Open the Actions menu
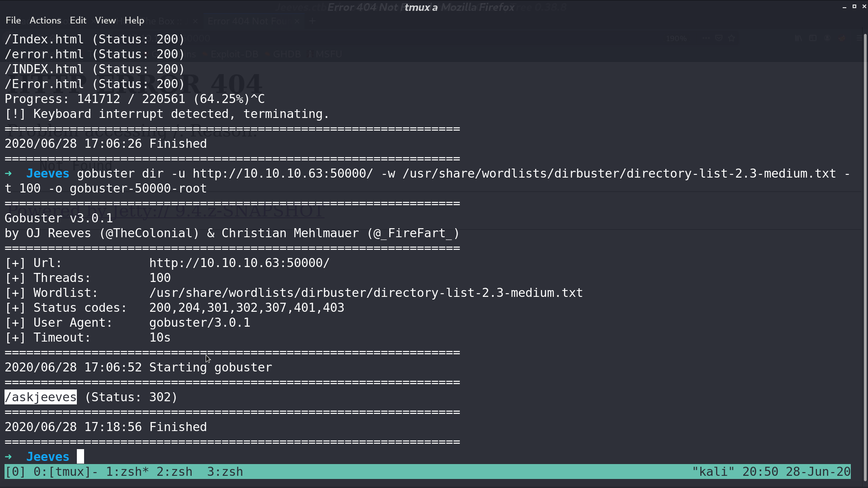The width and height of the screenshot is (868, 488). click(x=45, y=20)
